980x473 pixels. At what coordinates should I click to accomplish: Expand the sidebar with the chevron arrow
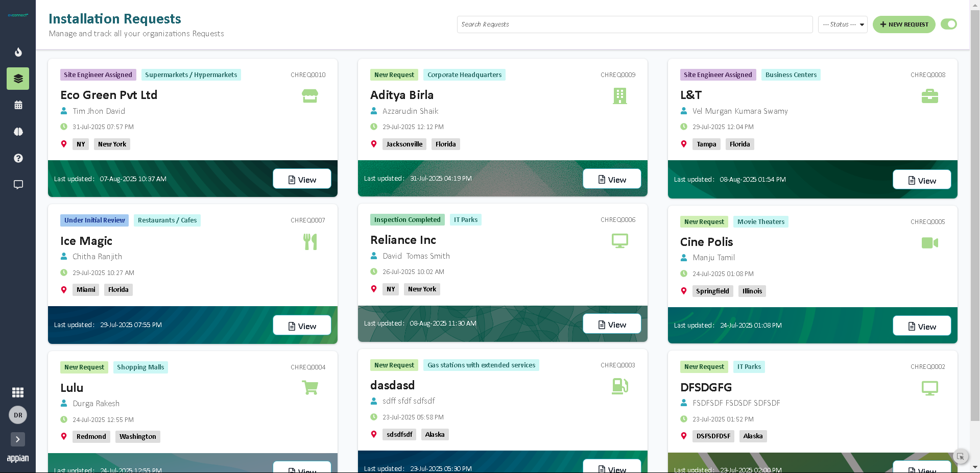[18, 439]
